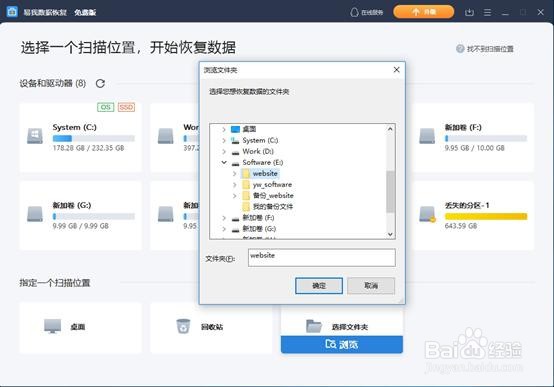554x387 pixels.
Task: Click the orange upgrade button
Action: click(424, 12)
